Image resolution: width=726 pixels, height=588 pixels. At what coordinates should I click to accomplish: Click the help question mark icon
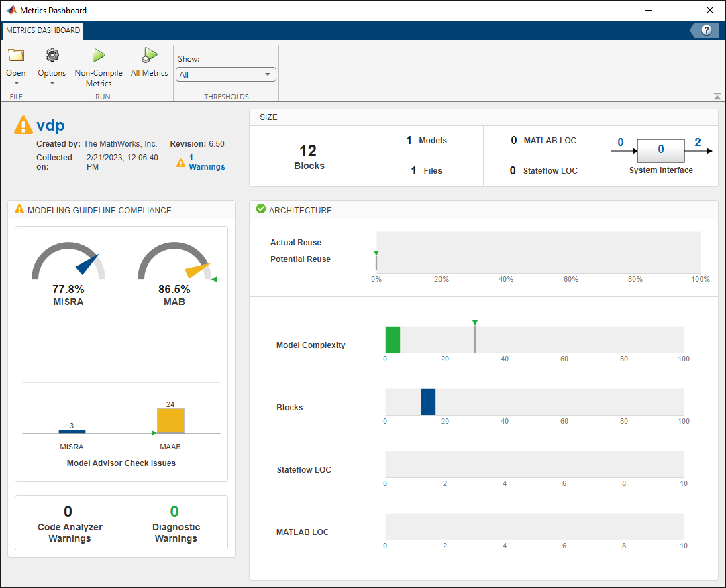706,30
